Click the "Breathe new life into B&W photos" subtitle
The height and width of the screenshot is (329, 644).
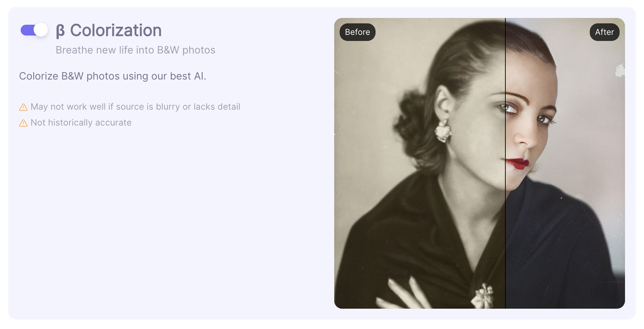pos(135,50)
